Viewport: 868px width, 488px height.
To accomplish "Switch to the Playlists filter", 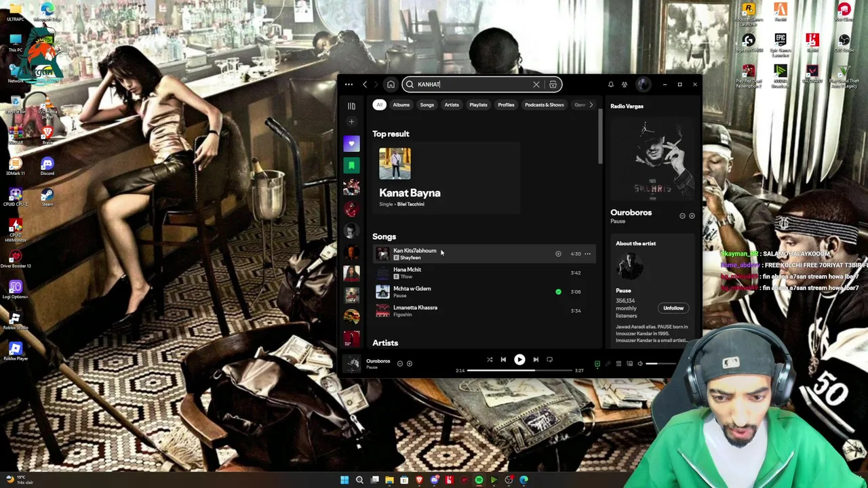I will point(478,105).
